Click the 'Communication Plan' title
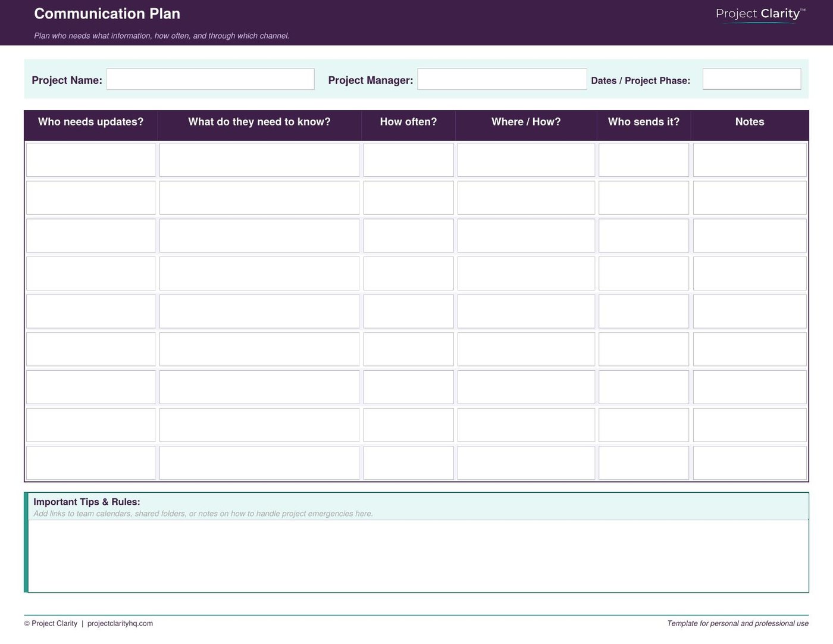 [107, 14]
